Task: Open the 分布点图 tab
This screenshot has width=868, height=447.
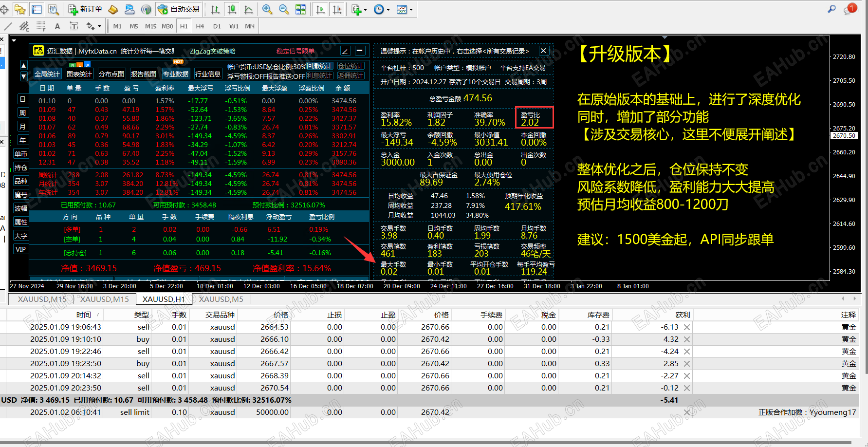Action: coord(111,74)
